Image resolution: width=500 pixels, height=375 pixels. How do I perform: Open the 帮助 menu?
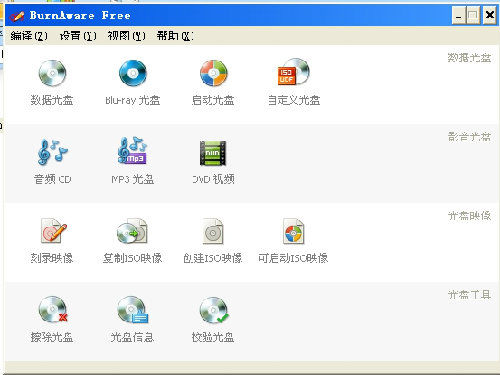(x=175, y=36)
